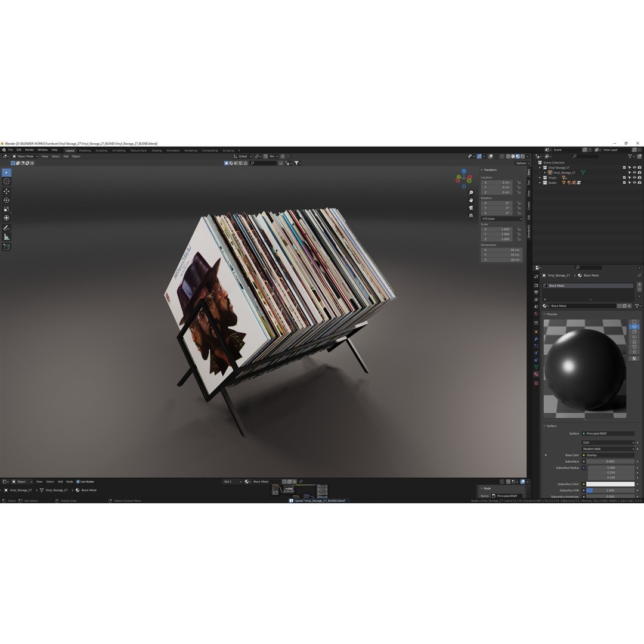This screenshot has width=644, height=644.
Task: Open the Object Mode dropdown
Action: [x=25, y=156]
